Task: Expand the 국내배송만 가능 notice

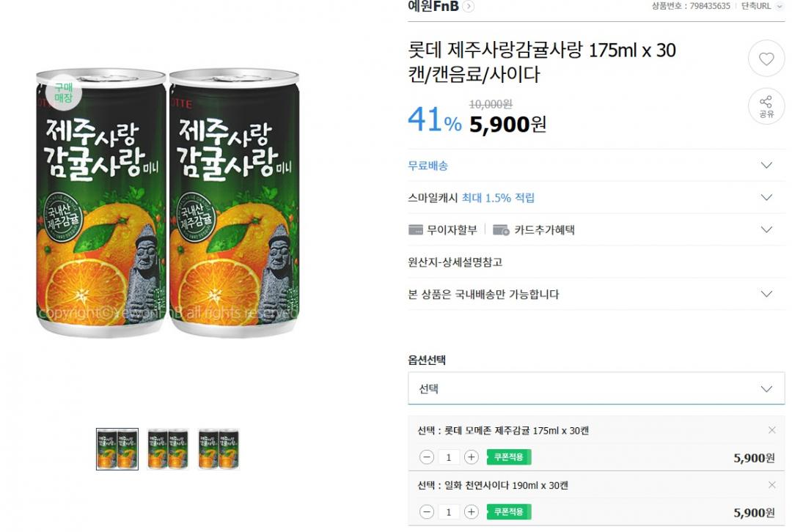Action: tap(766, 295)
